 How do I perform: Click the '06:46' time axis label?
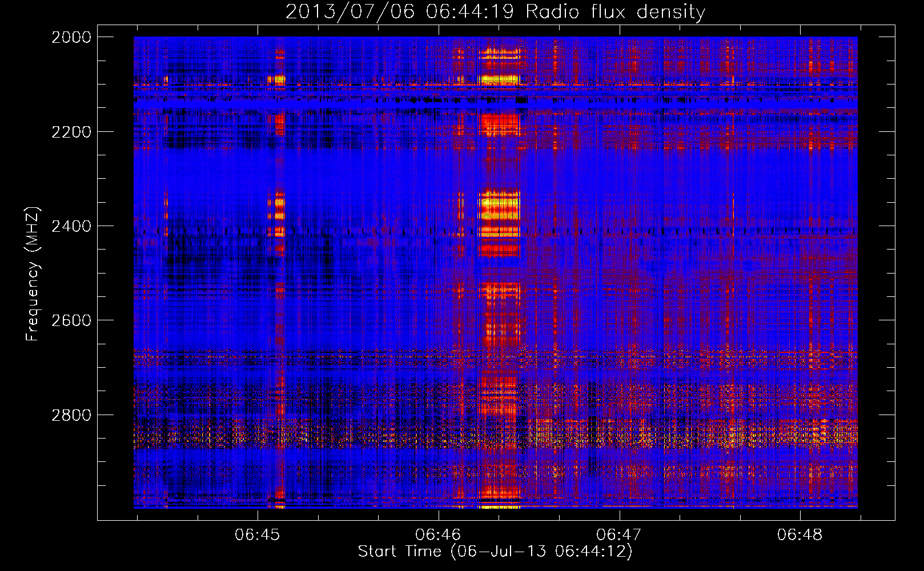438,534
